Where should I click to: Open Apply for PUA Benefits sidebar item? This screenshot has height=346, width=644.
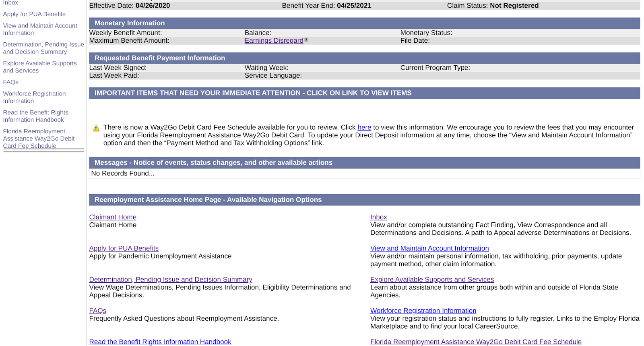coord(34,14)
